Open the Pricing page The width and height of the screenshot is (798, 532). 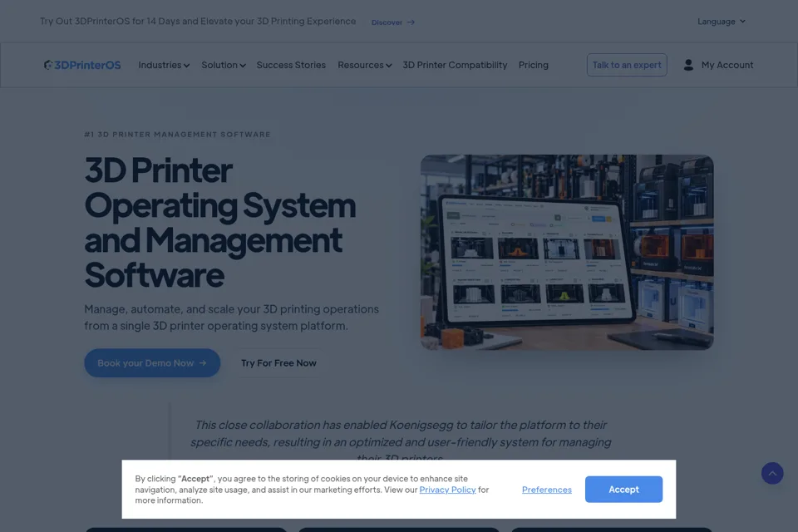534,65
